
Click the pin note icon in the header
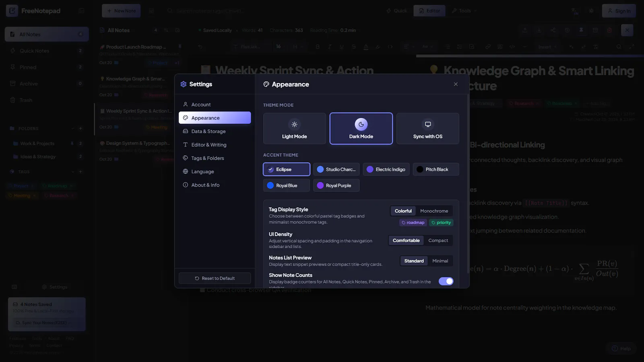tap(581, 30)
